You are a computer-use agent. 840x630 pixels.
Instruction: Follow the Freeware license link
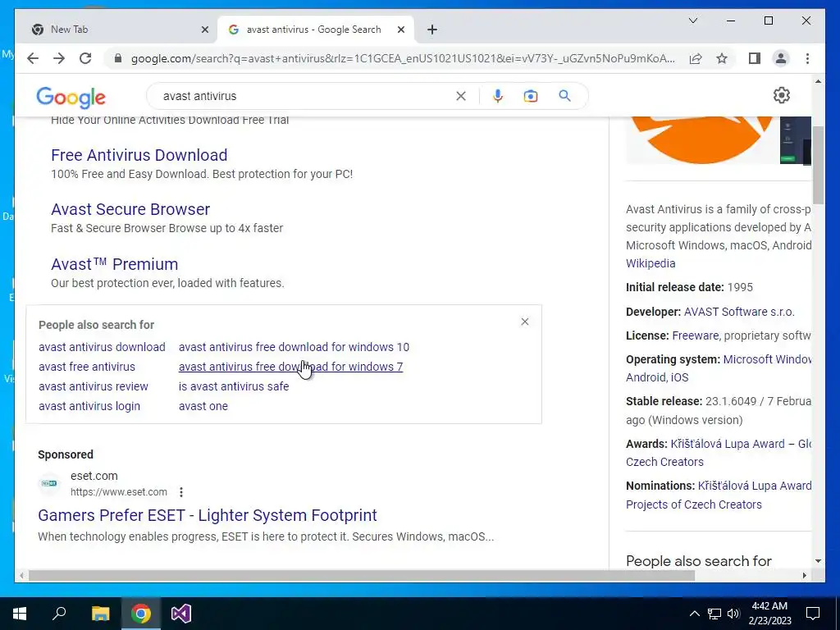[696, 336]
